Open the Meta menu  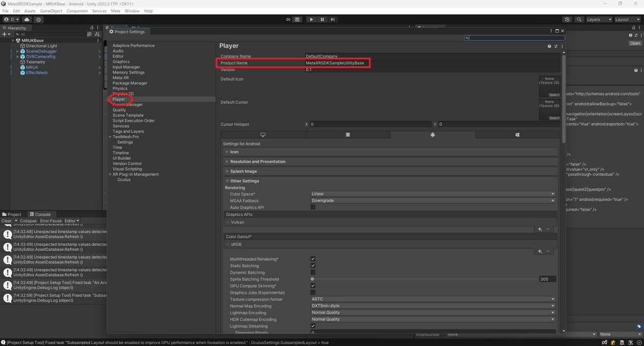pyautogui.click(x=115, y=11)
